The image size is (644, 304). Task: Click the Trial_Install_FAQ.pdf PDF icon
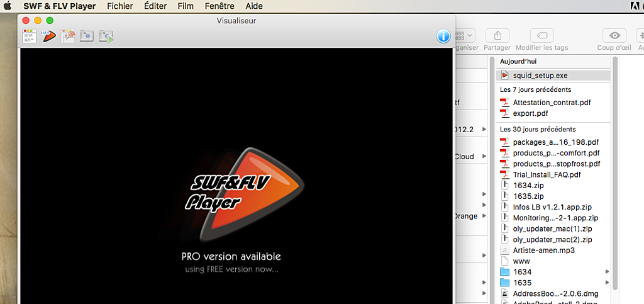click(x=504, y=174)
